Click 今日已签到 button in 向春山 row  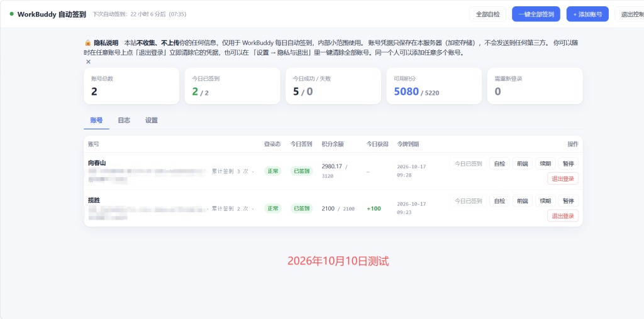click(468, 163)
